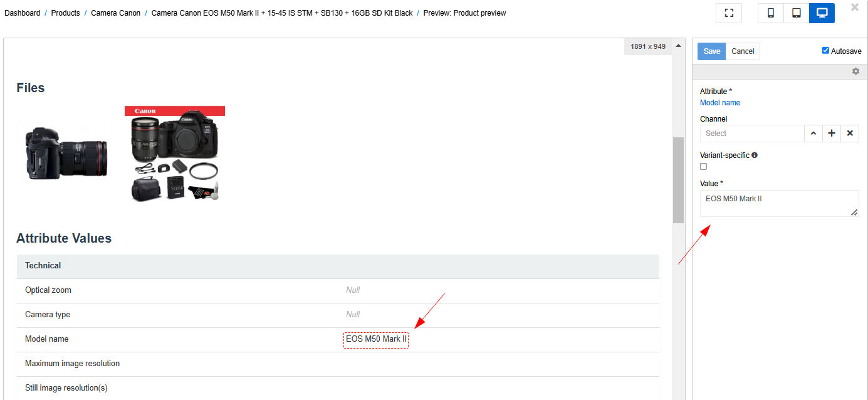Select desktop monitor preview mode
Screen dimensions: 868x400
tap(822, 13)
